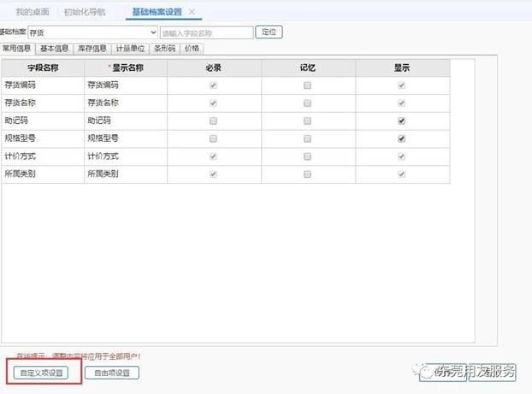Go to the 价格 sub-tab
532x394 pixels.
click(192, 49)
